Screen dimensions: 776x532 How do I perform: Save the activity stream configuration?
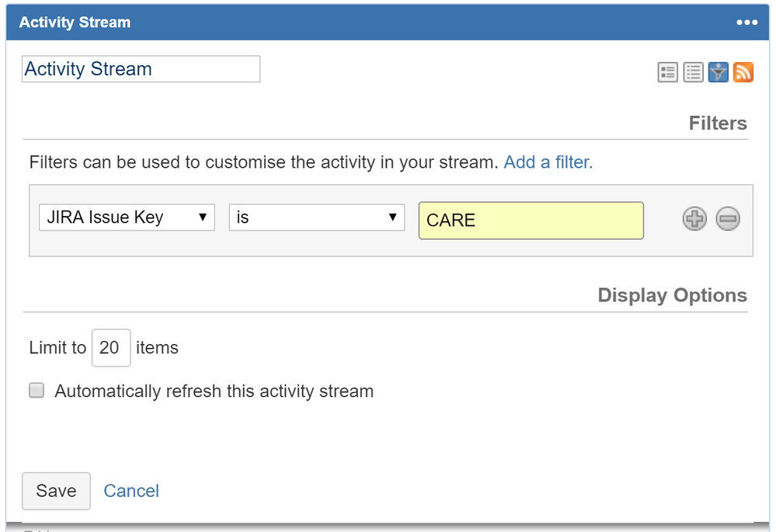click(55, 491)
